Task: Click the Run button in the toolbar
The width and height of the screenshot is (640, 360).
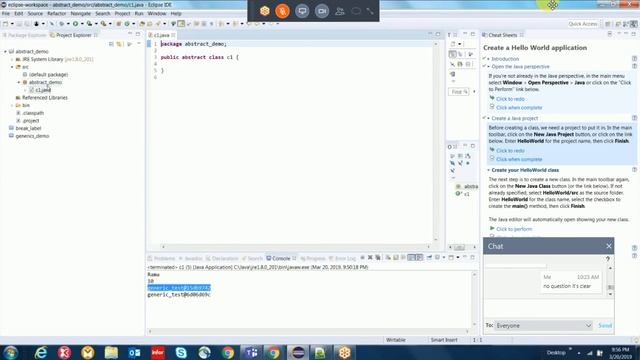Action: 76,24
